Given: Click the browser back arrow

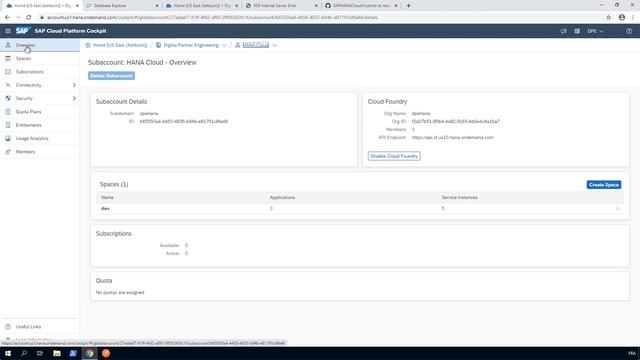Looking at the screenshot, I should click(7, 18).
